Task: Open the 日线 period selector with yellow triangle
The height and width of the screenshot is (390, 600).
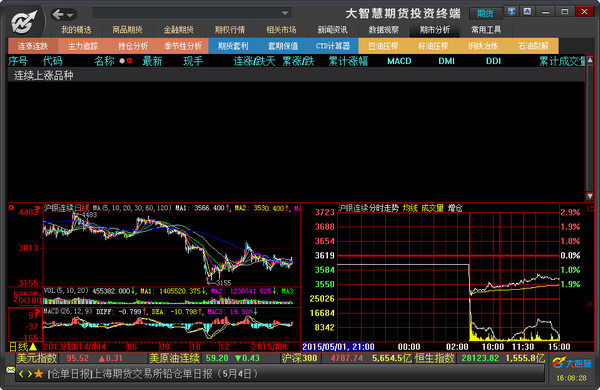Action: 23,347
